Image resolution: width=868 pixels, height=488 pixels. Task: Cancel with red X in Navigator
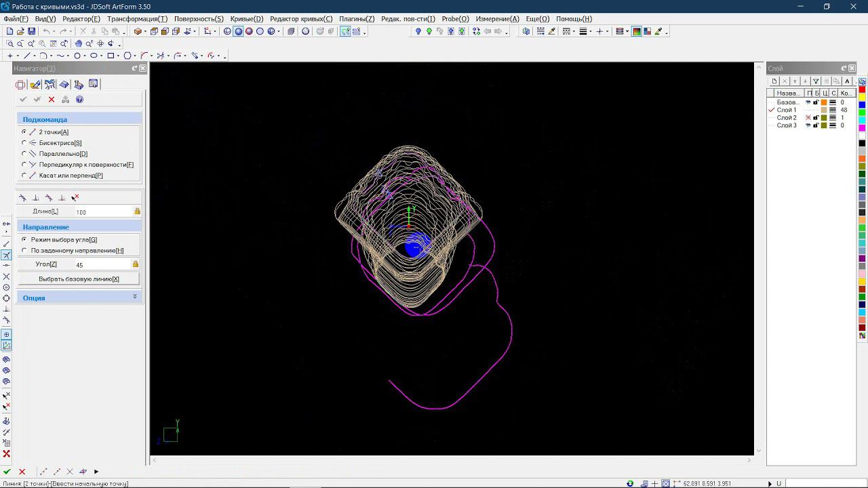pos(52,100)
